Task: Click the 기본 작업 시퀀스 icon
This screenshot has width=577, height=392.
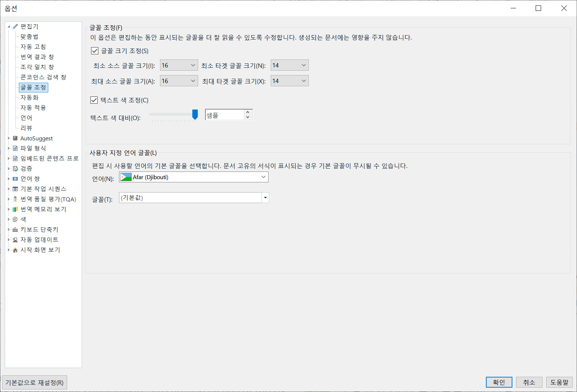Action: click(15, 189)
